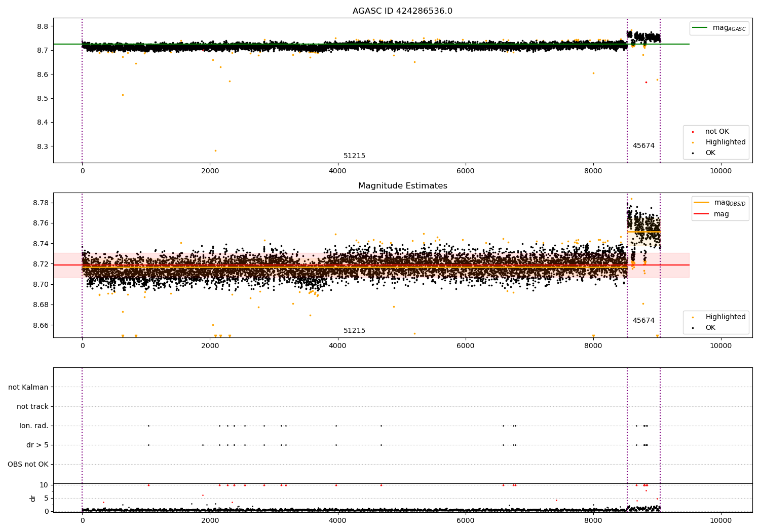Click the orange mag OBSID legend line
This screenshot has width=760, height=532.
tap(701, 203)
